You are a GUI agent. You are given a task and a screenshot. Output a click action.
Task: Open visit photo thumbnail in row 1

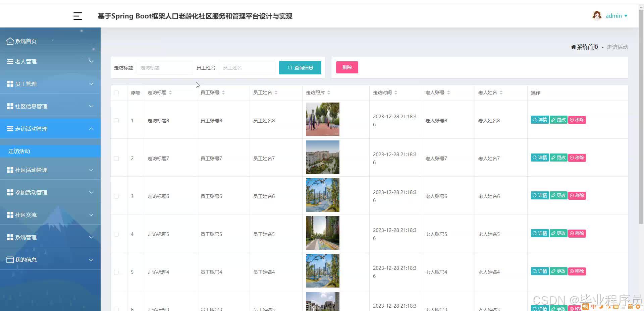[x=323, y=119]
